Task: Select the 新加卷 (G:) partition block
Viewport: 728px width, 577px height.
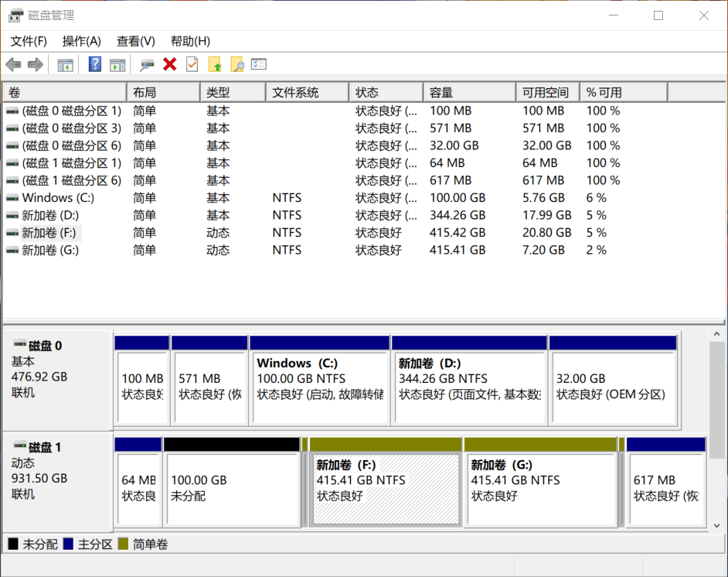Action: (541, 482)
